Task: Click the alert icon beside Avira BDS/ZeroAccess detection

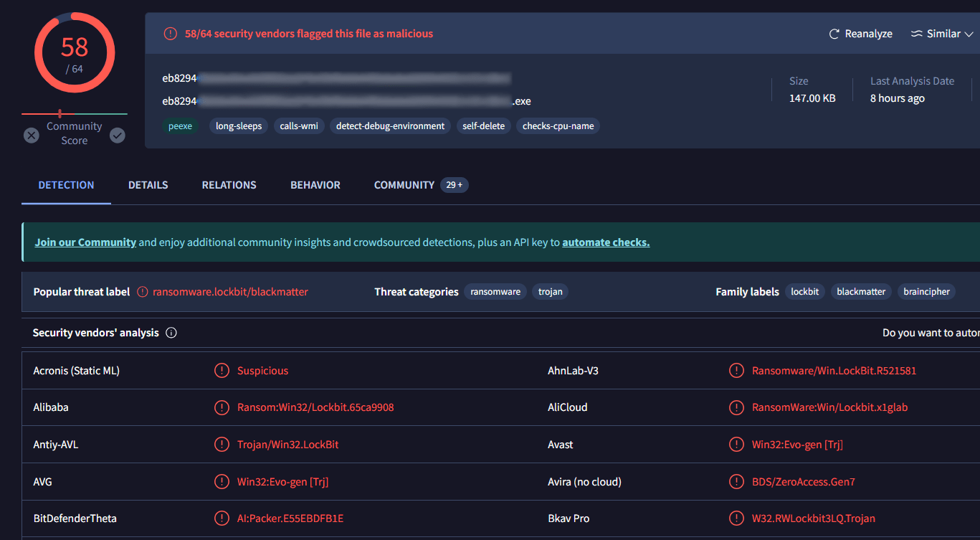Action: pyautogui.click(x=736, y=481)
